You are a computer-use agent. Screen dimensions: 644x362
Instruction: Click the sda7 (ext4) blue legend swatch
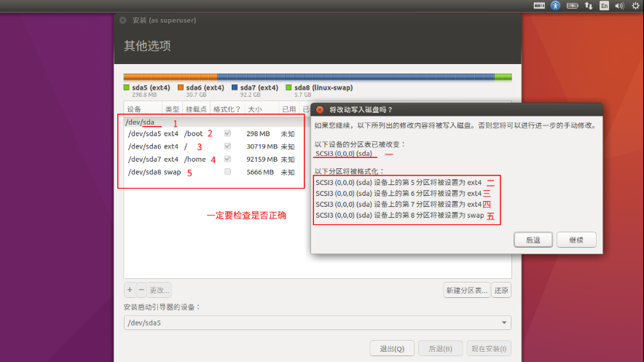coord(235,87)
